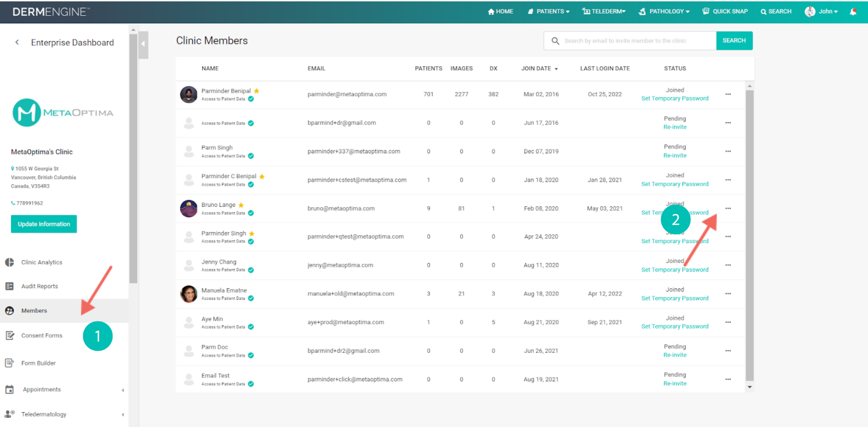Set temporary password for Parminder Benipal
This screenshot has width=868, height=427.
[675, 98]
